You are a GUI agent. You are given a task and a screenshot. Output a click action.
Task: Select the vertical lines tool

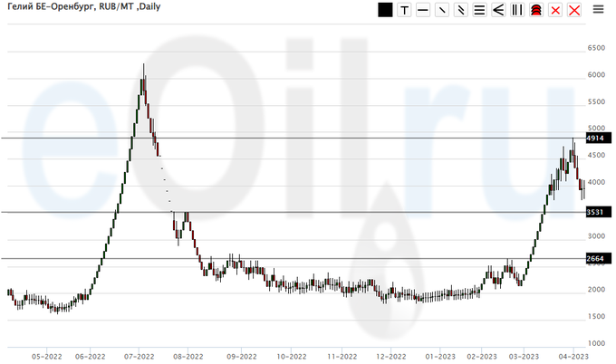516,10
